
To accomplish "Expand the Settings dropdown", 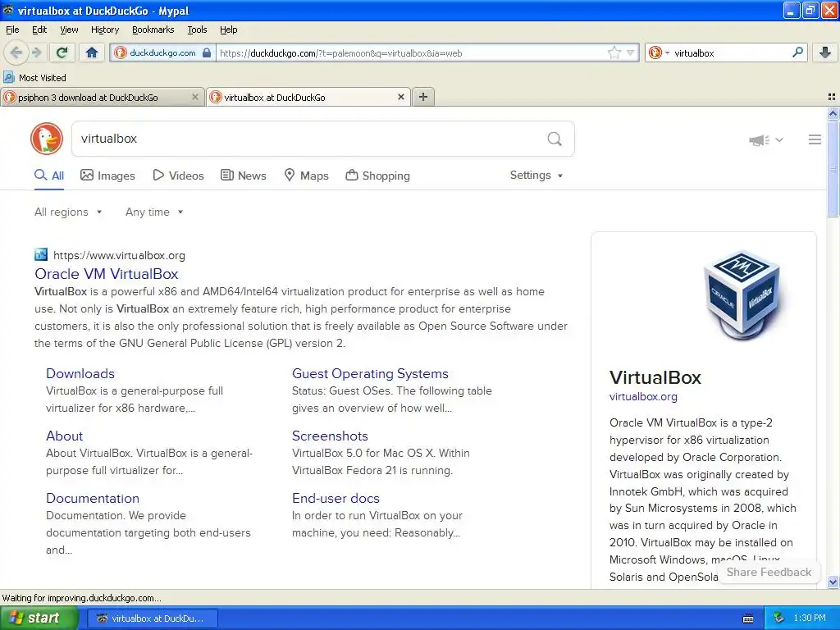I will (x=536, y=176).
